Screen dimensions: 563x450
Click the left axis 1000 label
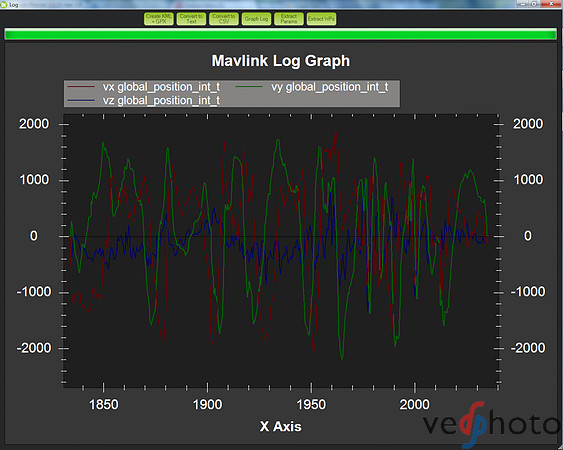(x=34, y=180)
